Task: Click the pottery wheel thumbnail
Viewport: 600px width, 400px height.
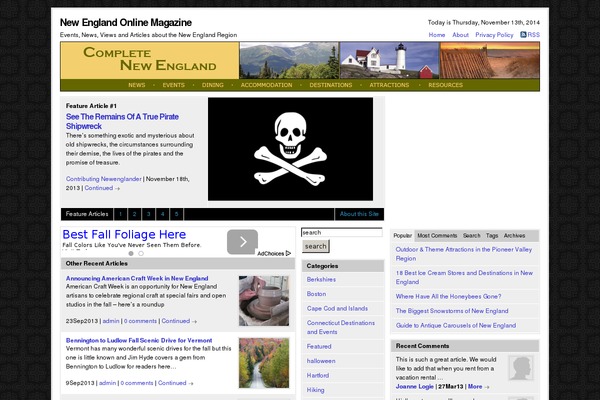Action: pyautogui.click(x=264, y=301)
